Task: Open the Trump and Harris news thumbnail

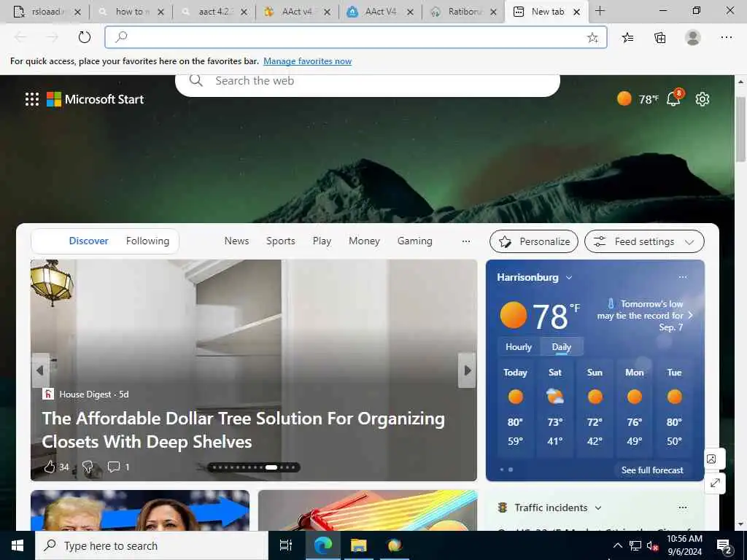Action: click(x=140, y=510)
